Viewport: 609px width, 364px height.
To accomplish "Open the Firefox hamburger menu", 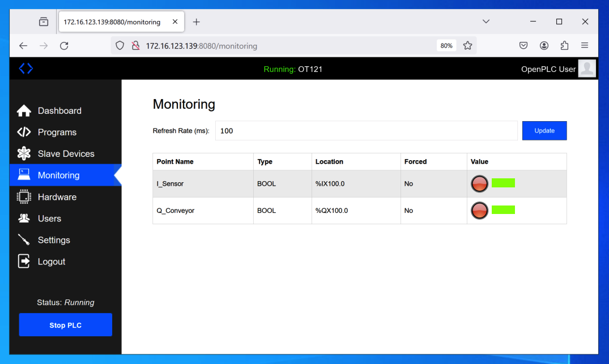I will click(x=585, y=45).
